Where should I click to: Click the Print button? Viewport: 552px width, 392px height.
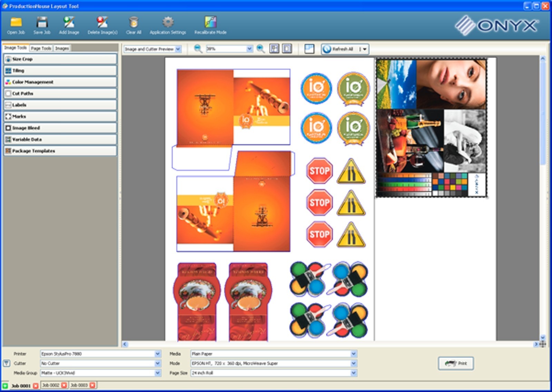point(456,363)
